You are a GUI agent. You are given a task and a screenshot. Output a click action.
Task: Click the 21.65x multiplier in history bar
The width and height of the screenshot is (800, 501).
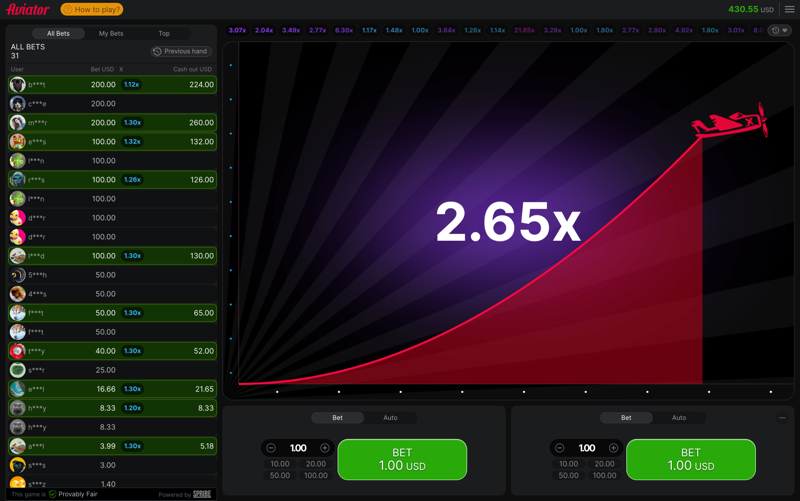pos(524,31)
